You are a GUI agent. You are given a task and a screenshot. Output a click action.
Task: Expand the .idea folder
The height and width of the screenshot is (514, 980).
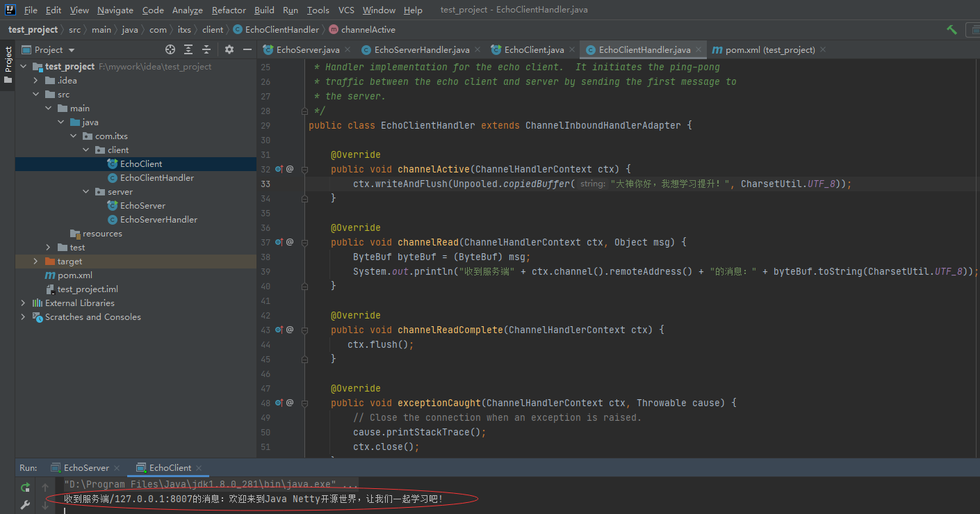coord(35,81)
